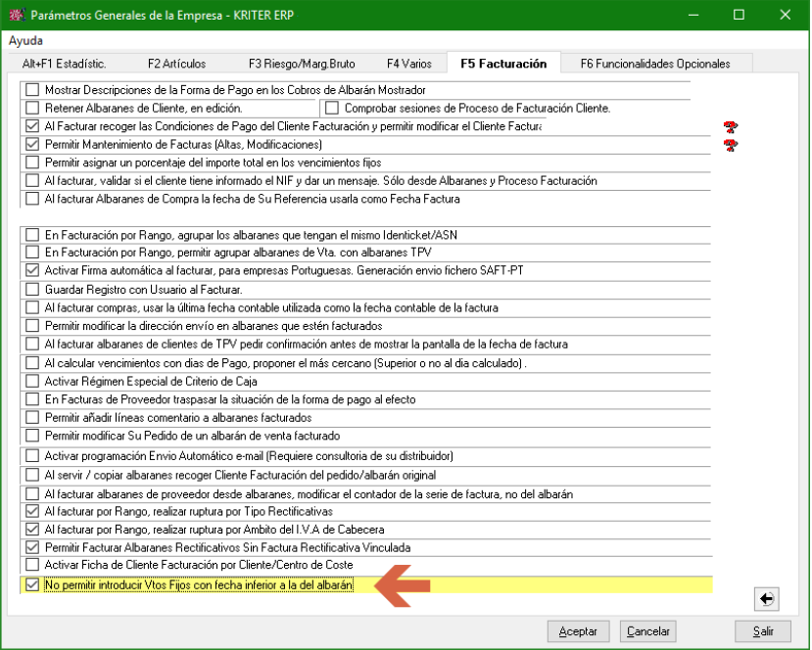The image size is (812, 650).
Task: Open the Ayuda menu
Action: 25,41
